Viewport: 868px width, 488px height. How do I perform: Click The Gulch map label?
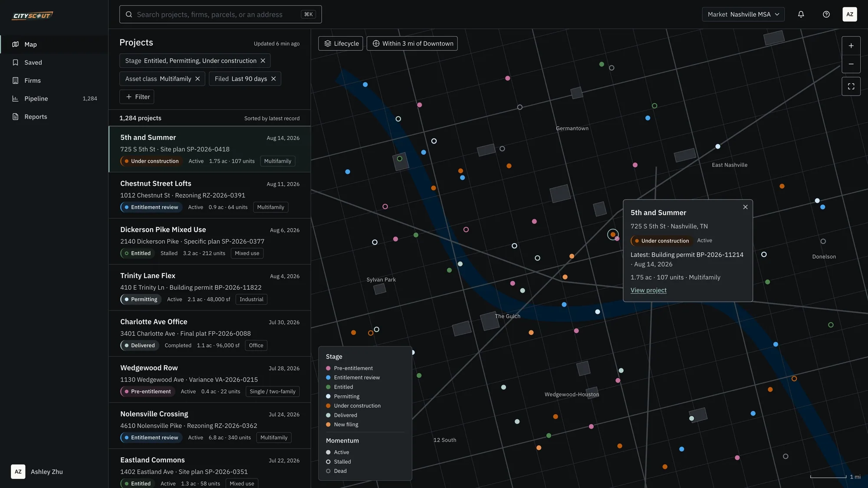pyautogui.click(x=507, y=316)
